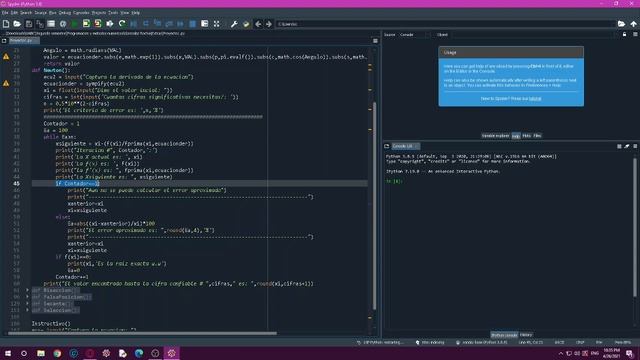Screen dimensions: 640x360
Task: Run the file with the green play icon
Action: coord(75,24)
